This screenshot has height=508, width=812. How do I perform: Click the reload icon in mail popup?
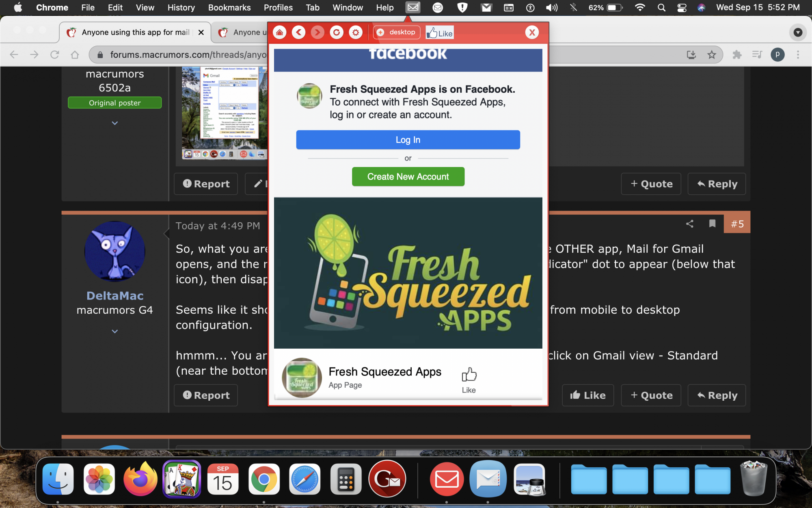point(337,33)
